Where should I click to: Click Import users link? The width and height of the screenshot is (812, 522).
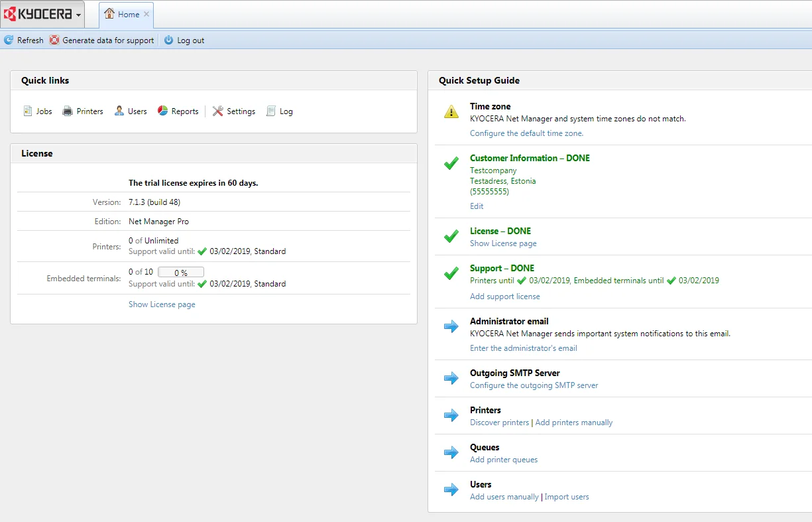pyautogui.click(x=566, y=497)
